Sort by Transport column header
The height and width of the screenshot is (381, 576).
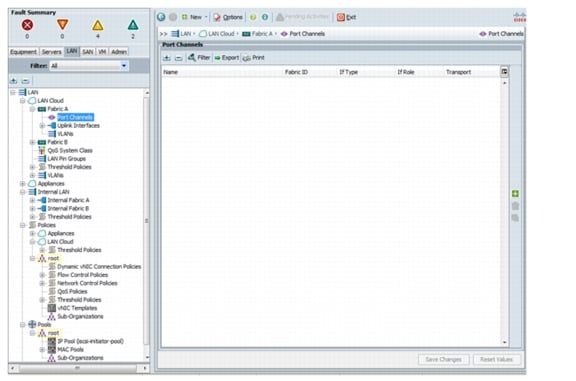458,72
